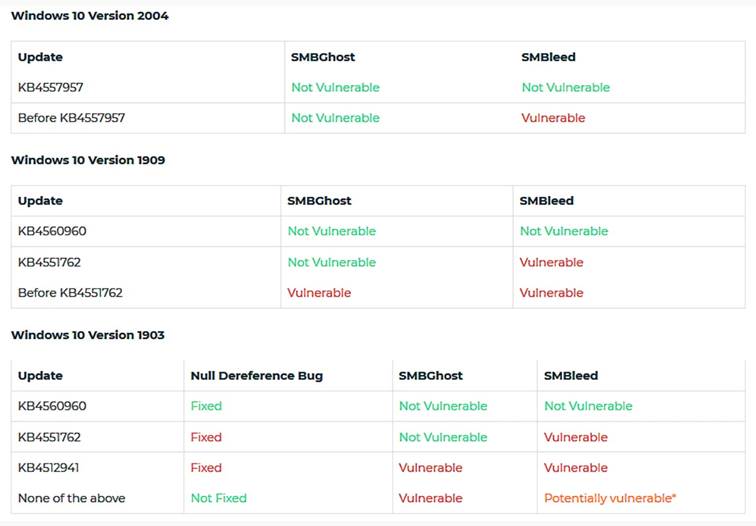Click SMBleed header in Version 2004 table

[x=548, y=57]
